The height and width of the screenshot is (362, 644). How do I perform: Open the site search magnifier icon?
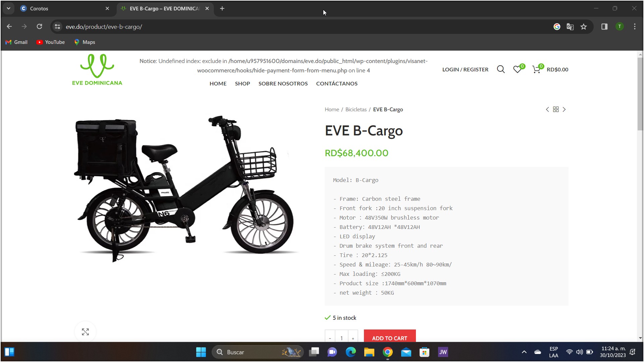click(501, 69)
